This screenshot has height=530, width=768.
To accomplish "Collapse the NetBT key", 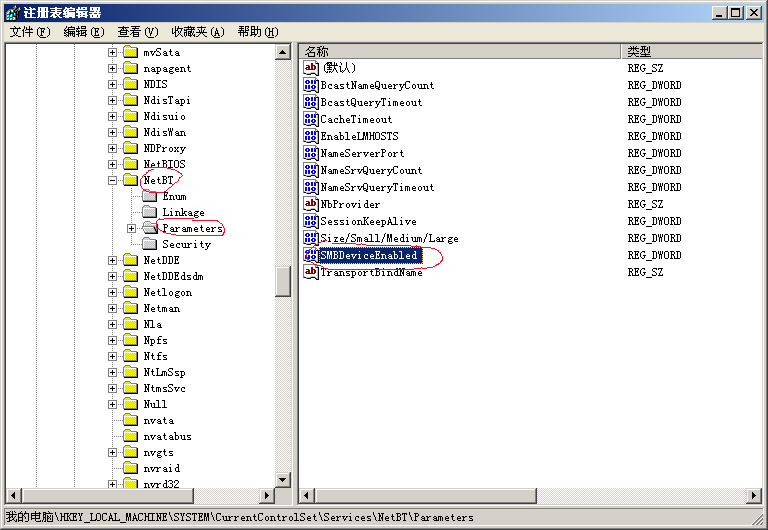I will (x=113, y=180).
